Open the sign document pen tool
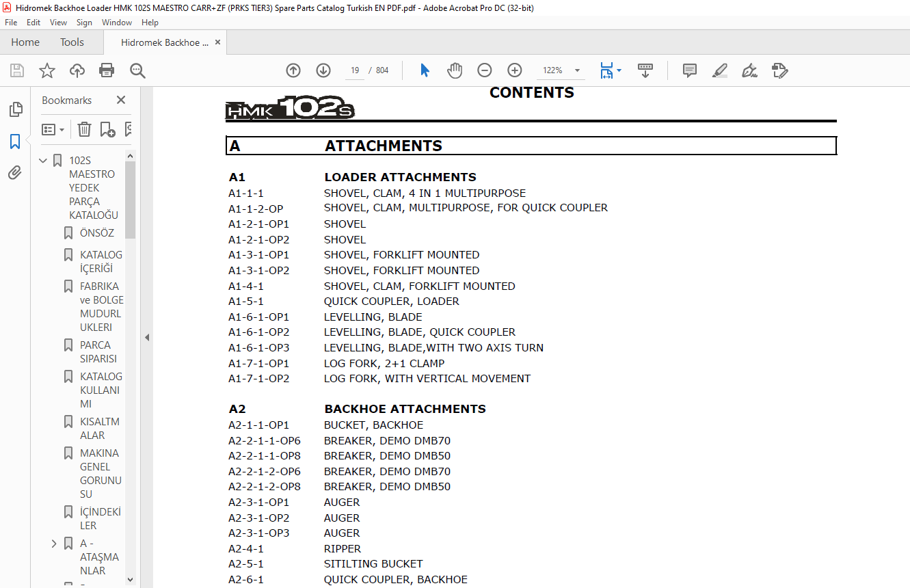 pyautogui.click(x=749, y=70)
